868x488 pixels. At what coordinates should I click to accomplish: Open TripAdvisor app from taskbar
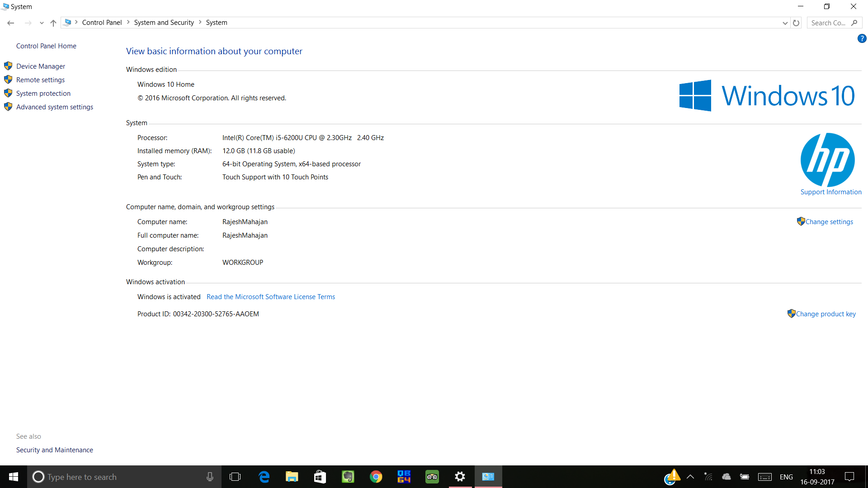[x=432, y=477]
